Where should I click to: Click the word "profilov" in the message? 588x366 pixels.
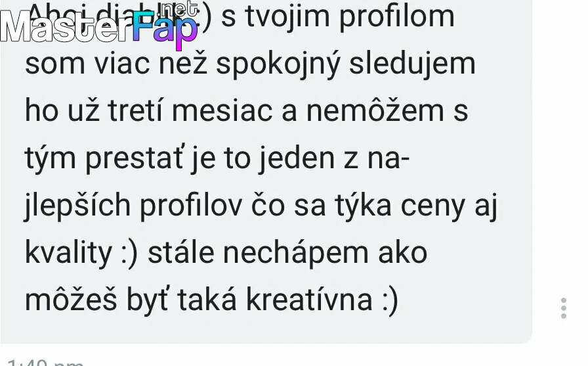(x=191, y=206)
